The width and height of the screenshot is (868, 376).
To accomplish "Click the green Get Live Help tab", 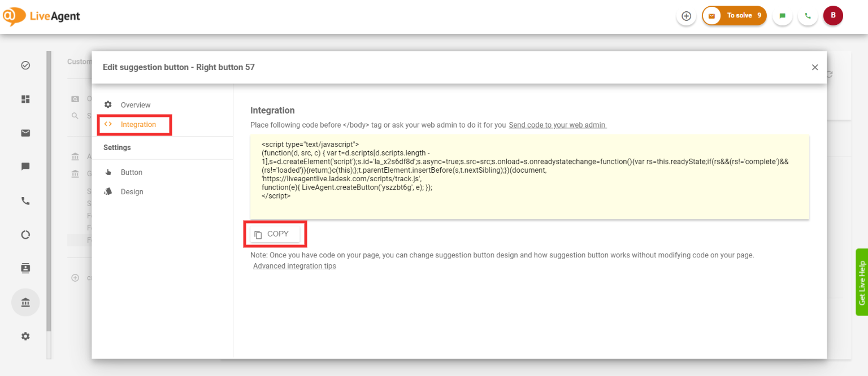I will click(862, 282).
